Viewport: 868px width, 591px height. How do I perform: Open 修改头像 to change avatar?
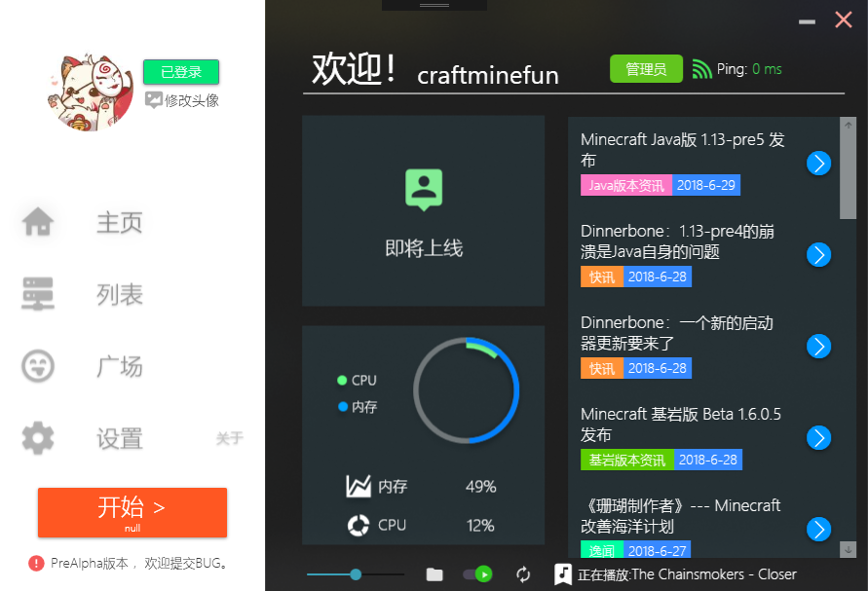click(x=192, y=100)
